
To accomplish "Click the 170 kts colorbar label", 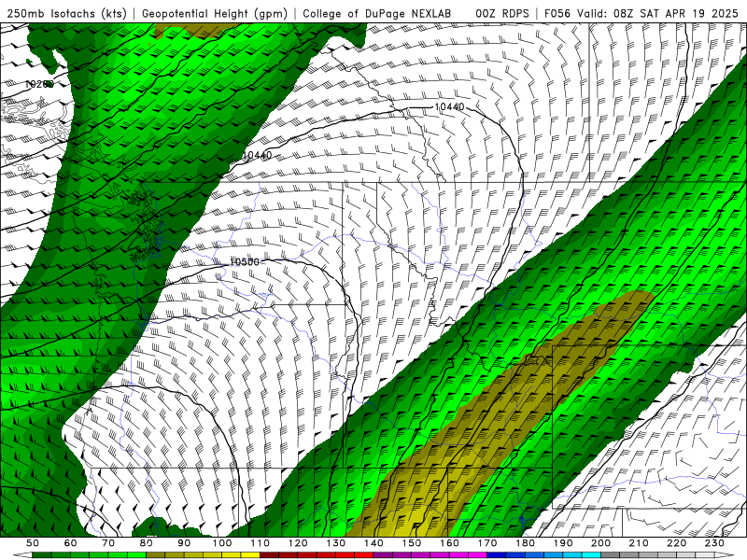I will point(487,543).
